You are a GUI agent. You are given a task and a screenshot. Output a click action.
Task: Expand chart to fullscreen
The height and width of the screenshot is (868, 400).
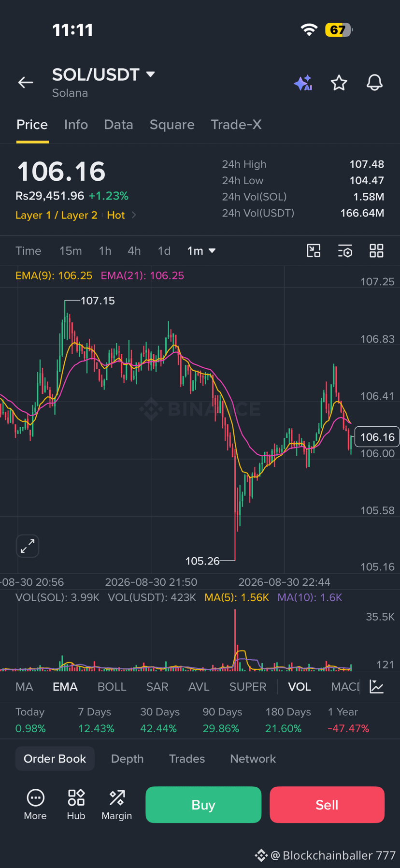tap(28, 546)
